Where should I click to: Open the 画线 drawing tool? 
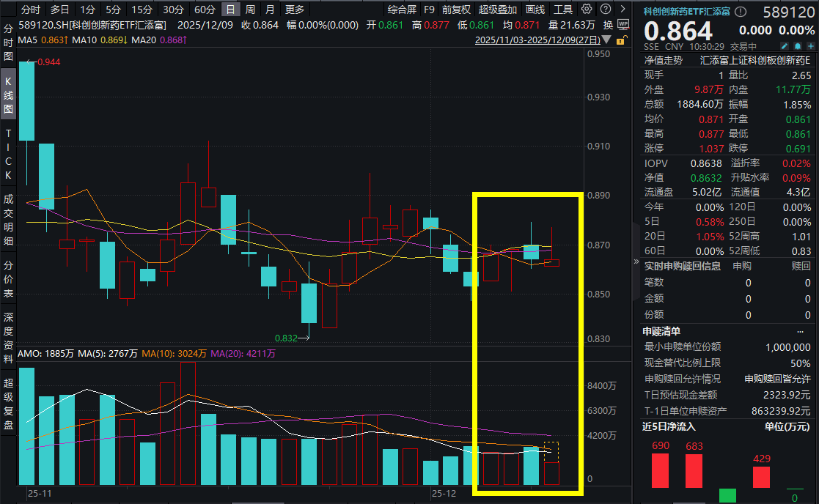click(x=535, y=10)
